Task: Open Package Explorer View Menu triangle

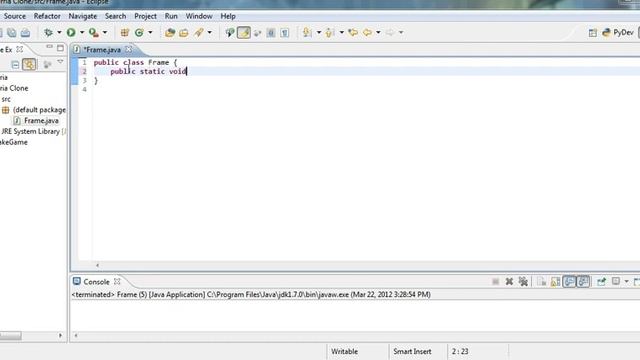Action: coord(60,62)
